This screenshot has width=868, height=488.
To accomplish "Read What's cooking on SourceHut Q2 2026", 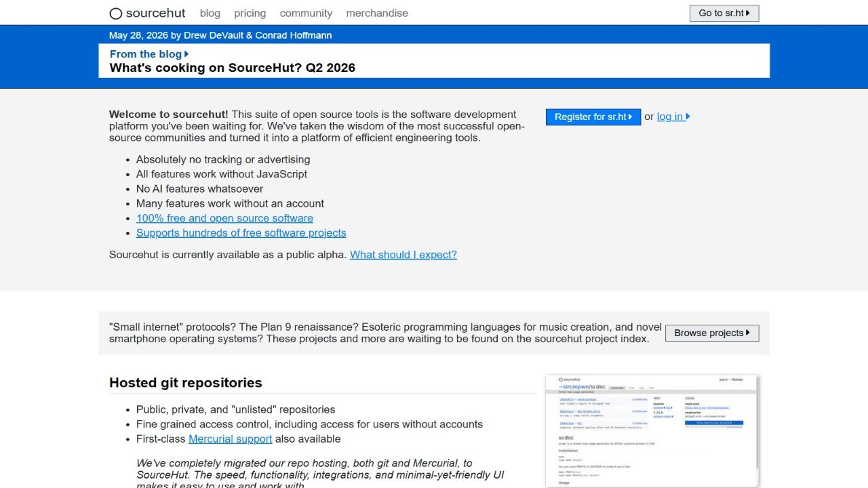I will [x=233, y=68].
